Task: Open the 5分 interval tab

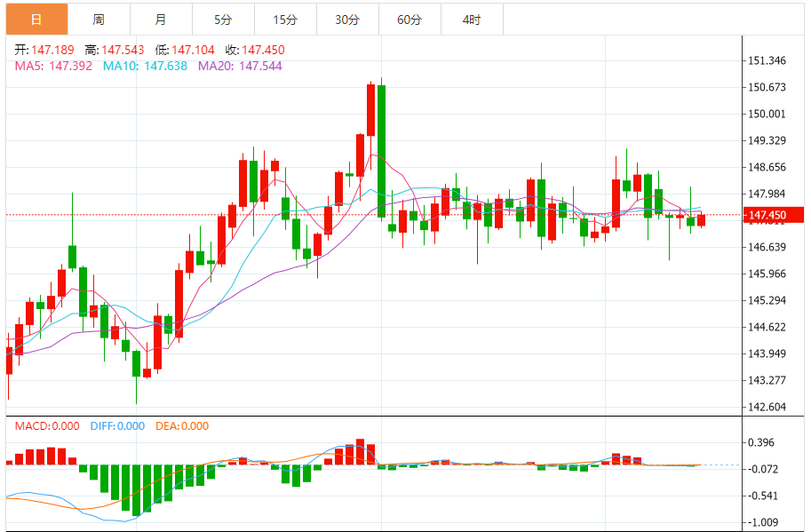Action: point(223,20)
